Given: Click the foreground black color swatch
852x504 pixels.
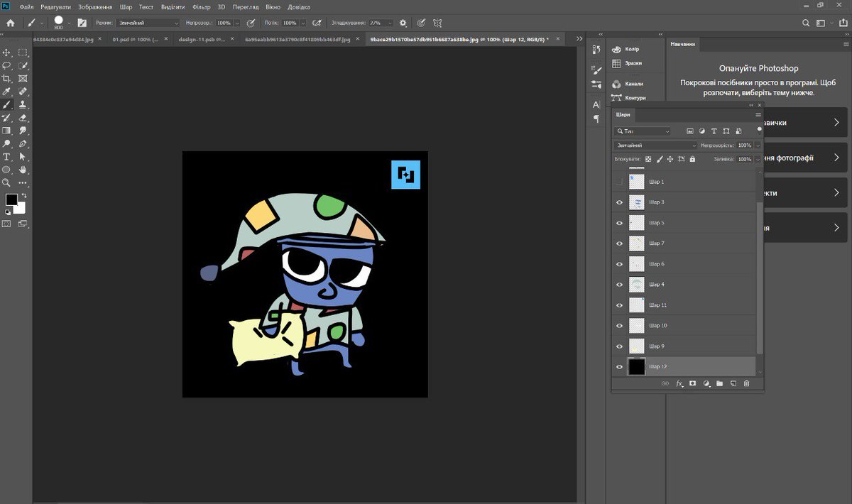Looking at the screenshot, I should tap(11, 199).
